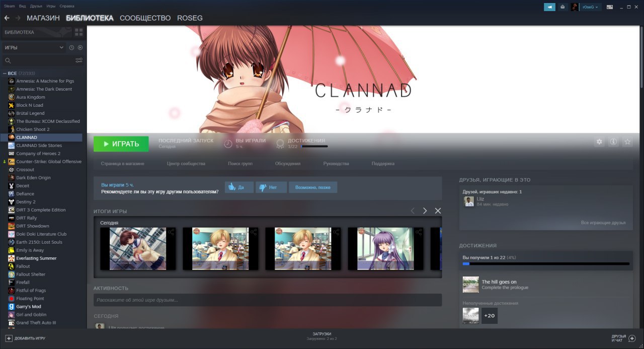This screenshot has height=349, width=644.
Task: Open advanced filter settings icon in search
Action: tap(79, 60)
